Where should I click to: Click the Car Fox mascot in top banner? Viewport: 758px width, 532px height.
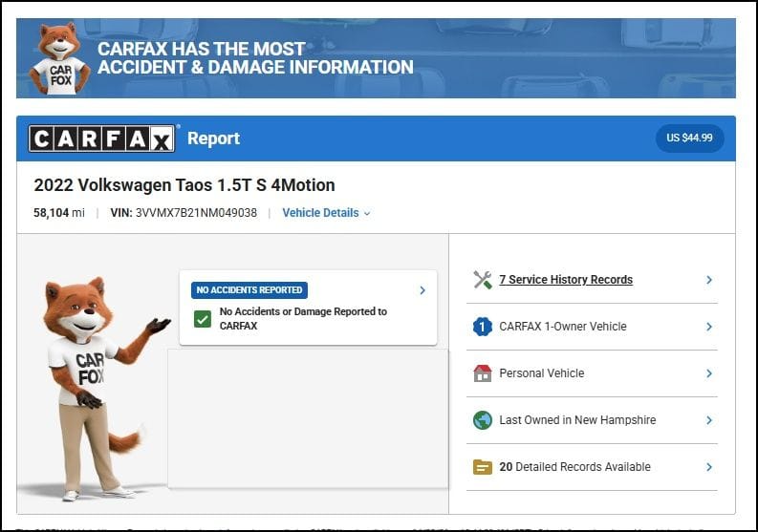tap(59, 58)
